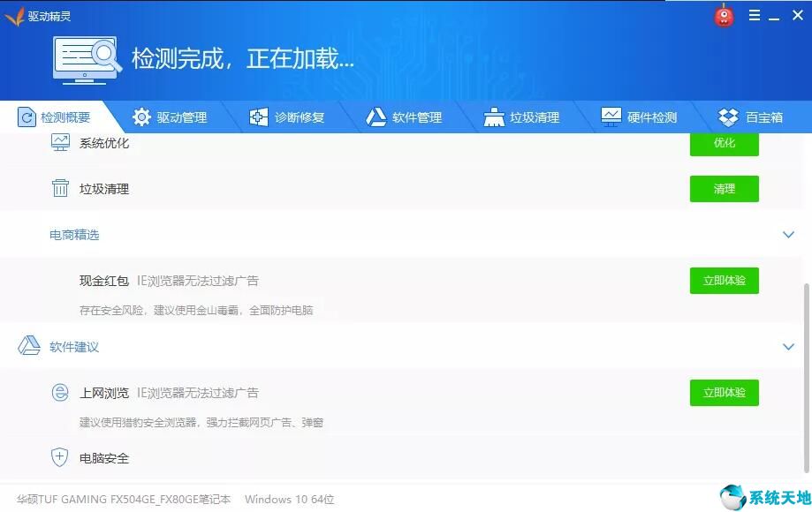This screenshot has height=512, width=812.
Task: Go to the 软件管理 tab
Action: click(x=404, y=117)
